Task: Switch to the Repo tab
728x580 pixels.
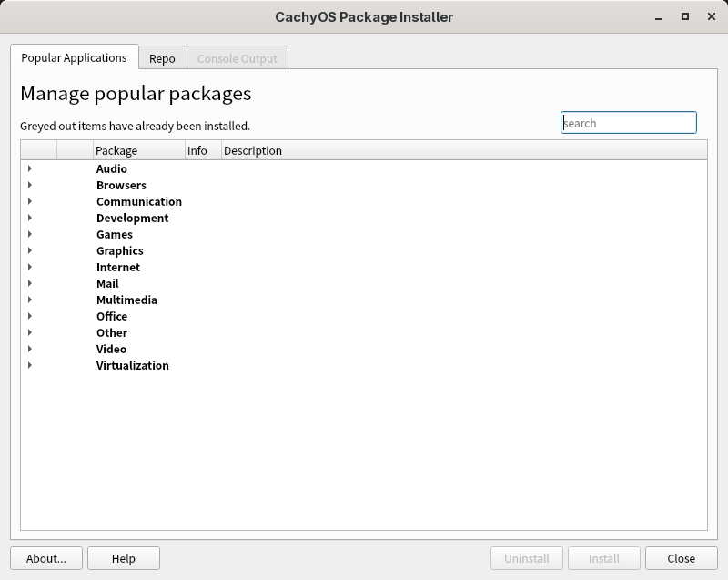Action: [162, 58]
